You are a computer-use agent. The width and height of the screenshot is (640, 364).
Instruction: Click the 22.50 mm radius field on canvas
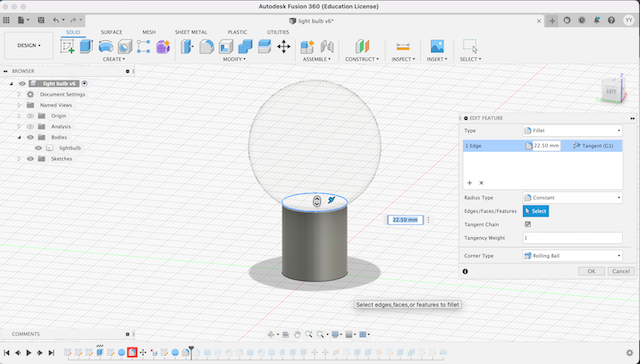click(405, 220)
